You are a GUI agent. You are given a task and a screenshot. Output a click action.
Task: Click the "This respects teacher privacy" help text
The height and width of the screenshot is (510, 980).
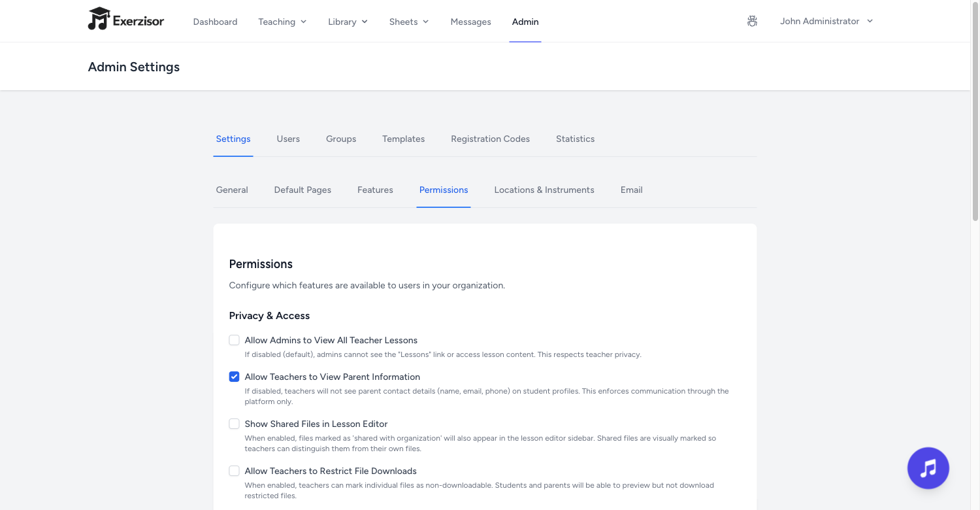[x=589, y=354]
